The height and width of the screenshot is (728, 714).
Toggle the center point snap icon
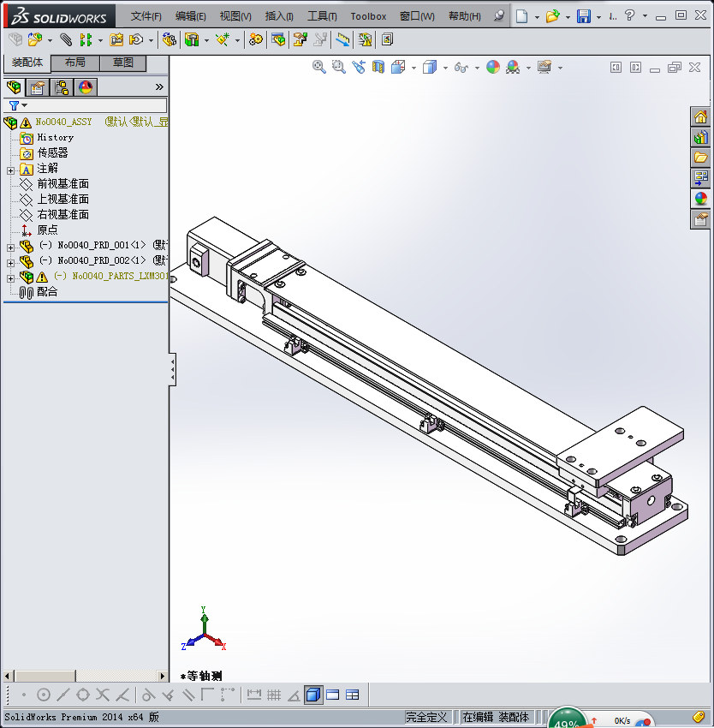43,695
